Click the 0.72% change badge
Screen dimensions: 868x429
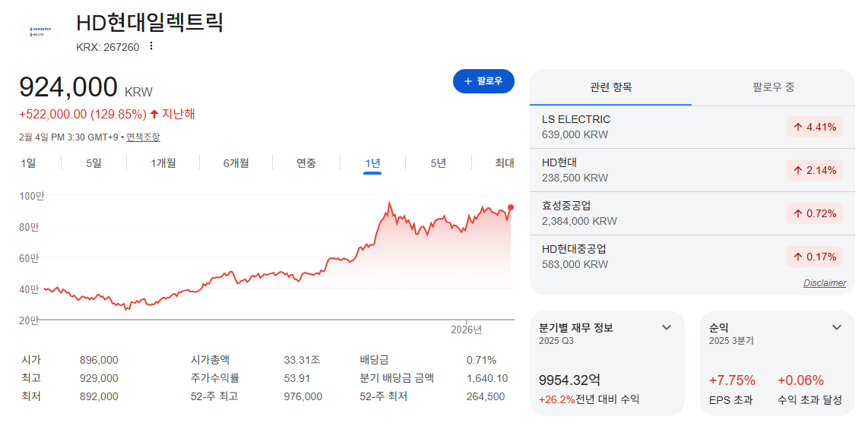point(814,213)
